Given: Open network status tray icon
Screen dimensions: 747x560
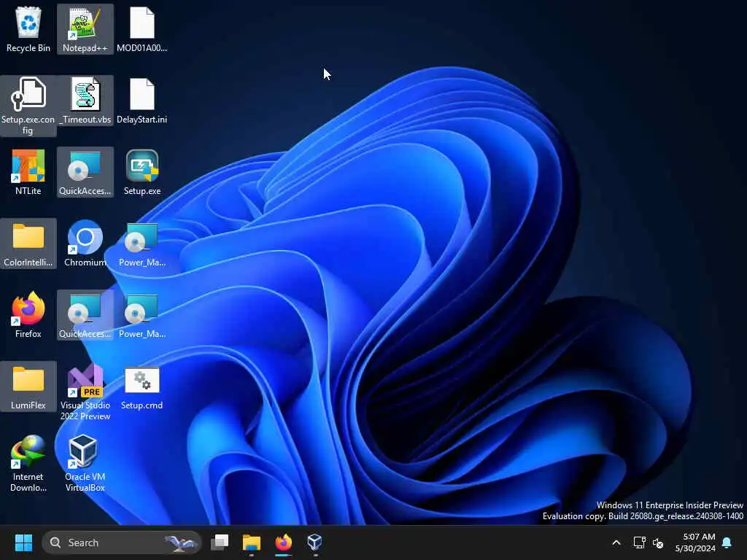Looking at the screenshot, I should [639, 542].
